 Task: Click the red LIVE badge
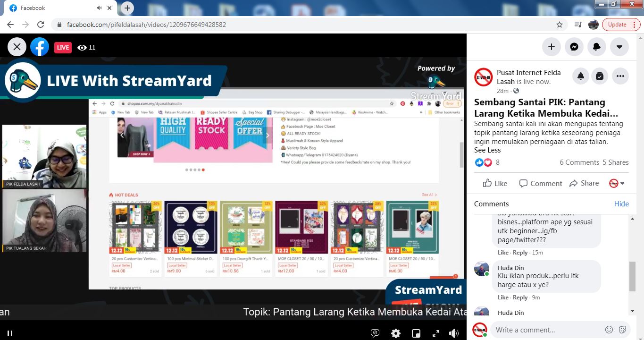(63, 47)
